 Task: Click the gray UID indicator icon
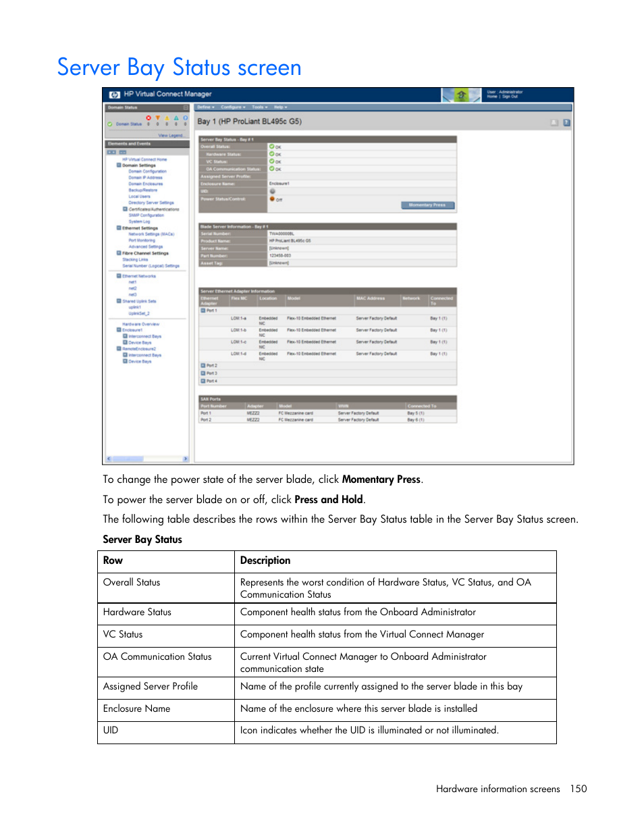[272, 191]
